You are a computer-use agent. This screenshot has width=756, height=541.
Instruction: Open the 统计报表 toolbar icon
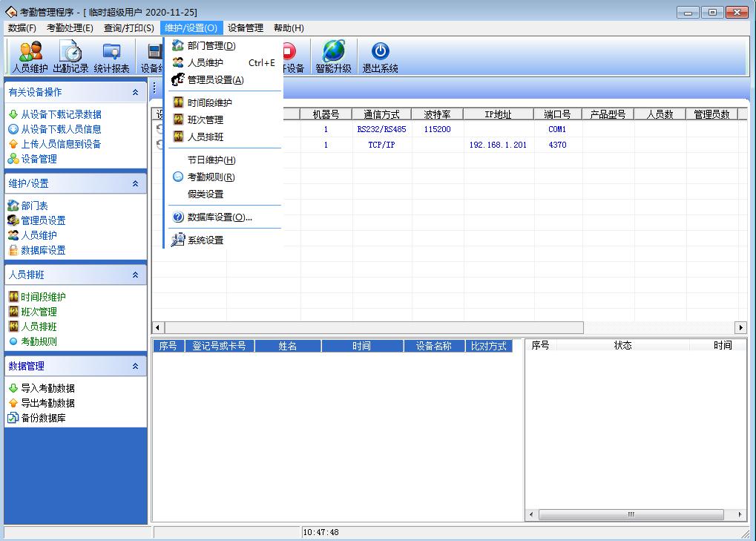click(x=111, y=57)
